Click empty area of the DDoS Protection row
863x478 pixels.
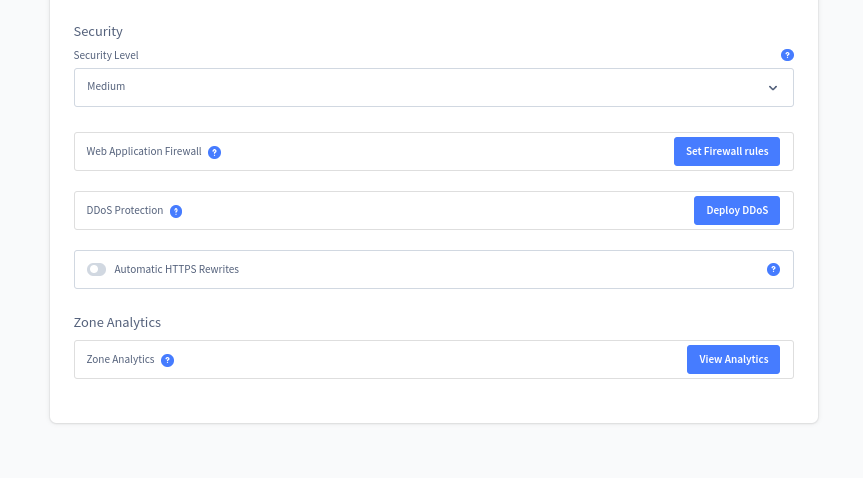(435, 210)
